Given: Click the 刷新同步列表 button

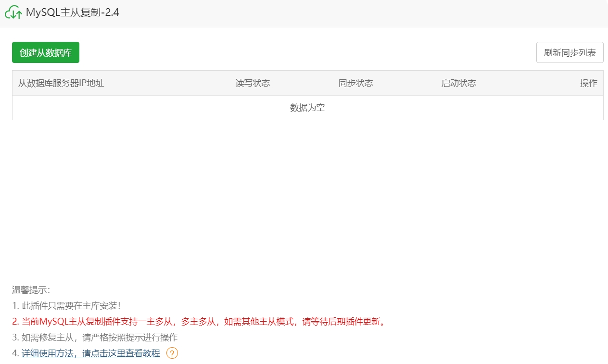Looking at the screenshot, I should point(570,52).
